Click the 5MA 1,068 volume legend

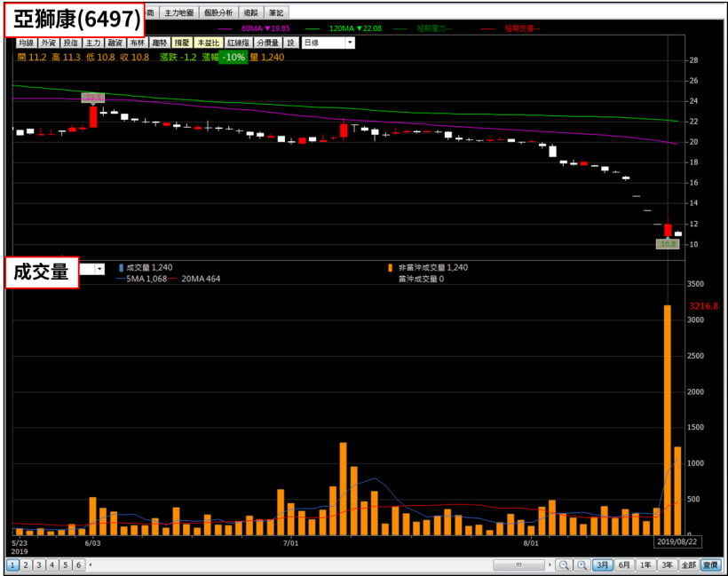[x=146, y=279]
